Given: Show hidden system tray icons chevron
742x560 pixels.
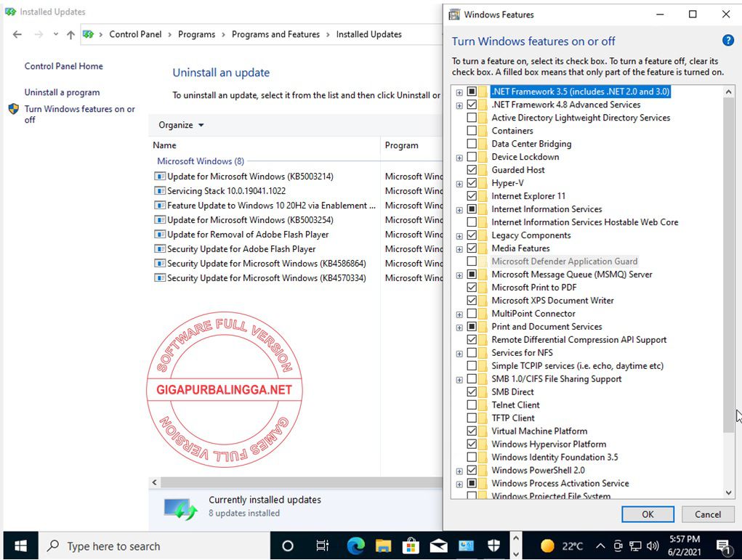Looking at the screenshot, I should pyautogui.click(x=600, y=546).
